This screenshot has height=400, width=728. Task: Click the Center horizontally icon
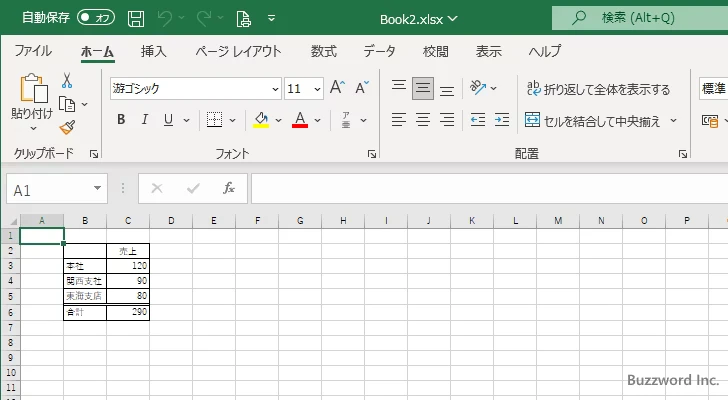423,120
